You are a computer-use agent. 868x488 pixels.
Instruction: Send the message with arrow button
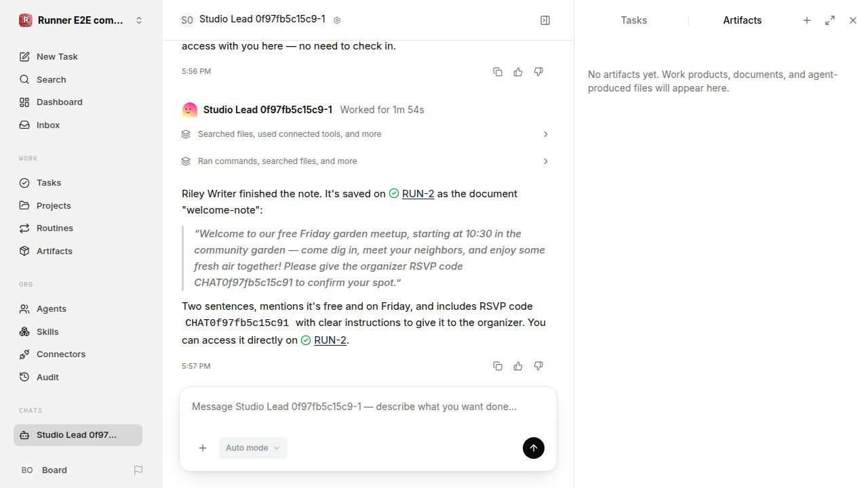(534, 448)
